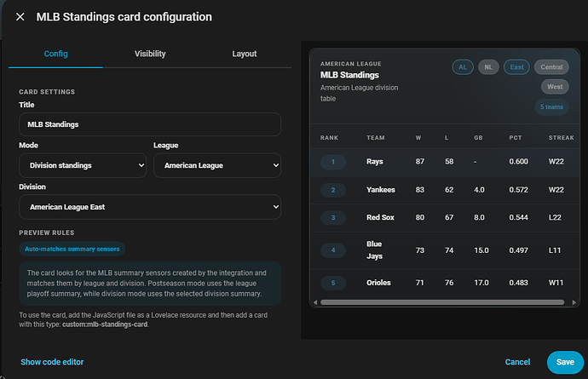Click the Orioles team name
Viewport: 588px width, 379px height.
pos(378,283)
